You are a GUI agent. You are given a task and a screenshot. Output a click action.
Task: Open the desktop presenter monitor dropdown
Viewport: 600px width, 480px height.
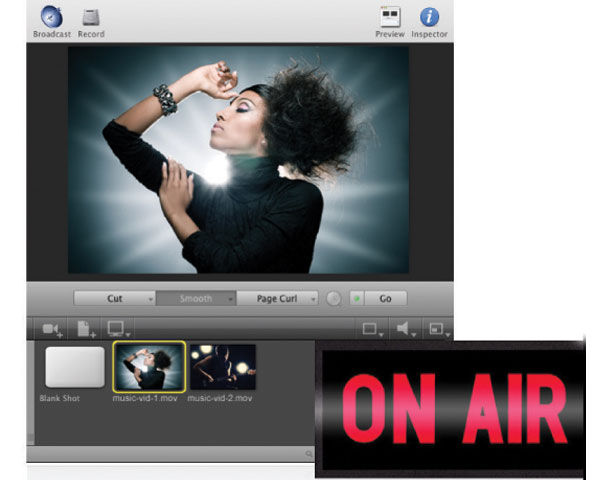click(119, 328)
